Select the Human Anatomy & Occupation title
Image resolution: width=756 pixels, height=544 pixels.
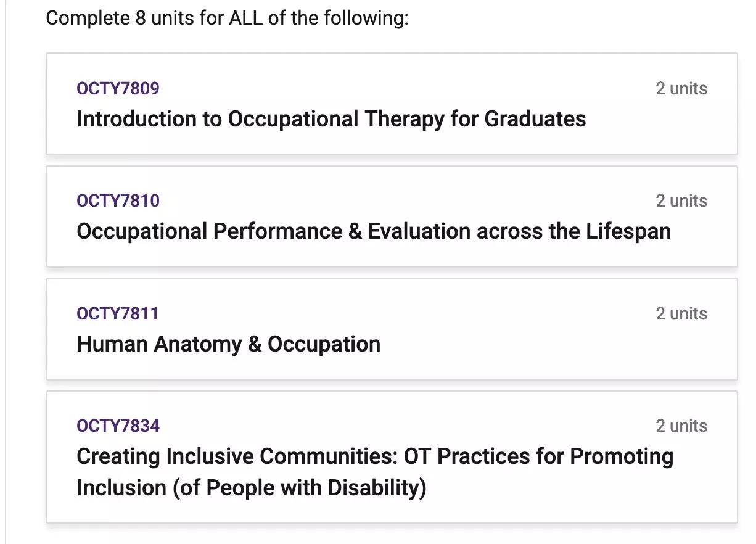[x=228, y=344]
